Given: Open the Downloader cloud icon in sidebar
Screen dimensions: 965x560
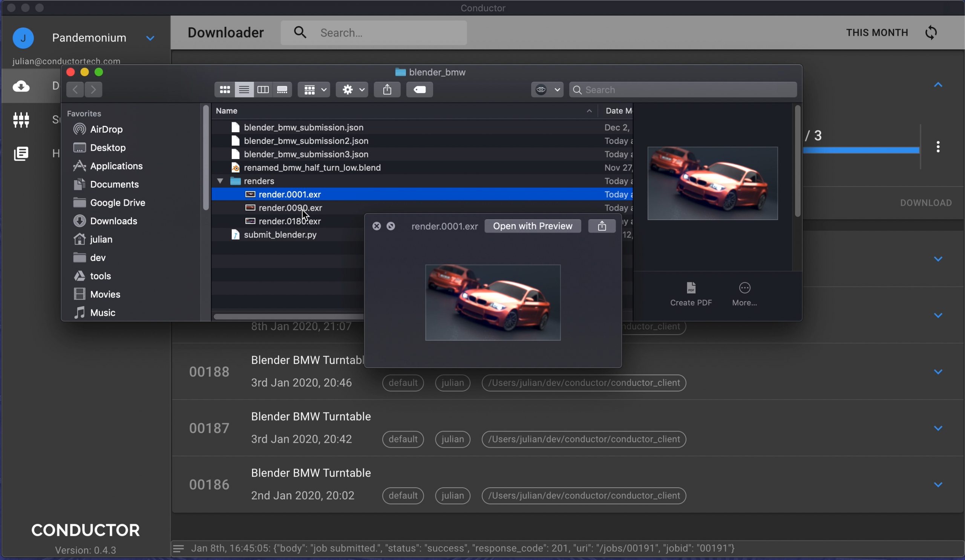Looking at the screenshot, I should (21, 86).
